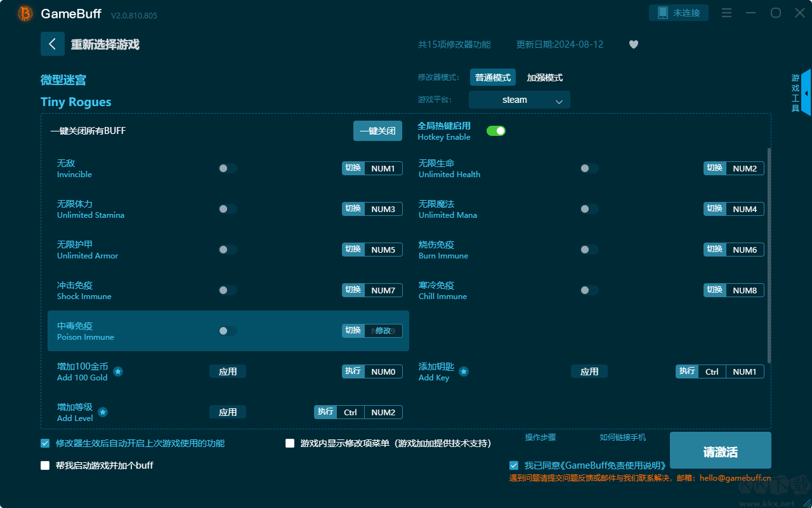Click the NUM0 hotkey field for 增加100金币
The width and height of the screenshot is (812, 508).
tap(383, 371)
